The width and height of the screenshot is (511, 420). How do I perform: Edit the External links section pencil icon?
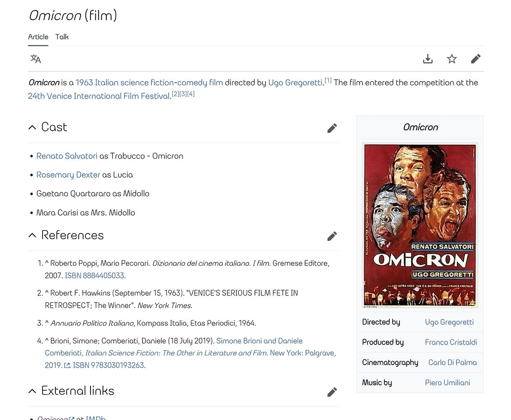pyautogui.click(x=332, y=392)
